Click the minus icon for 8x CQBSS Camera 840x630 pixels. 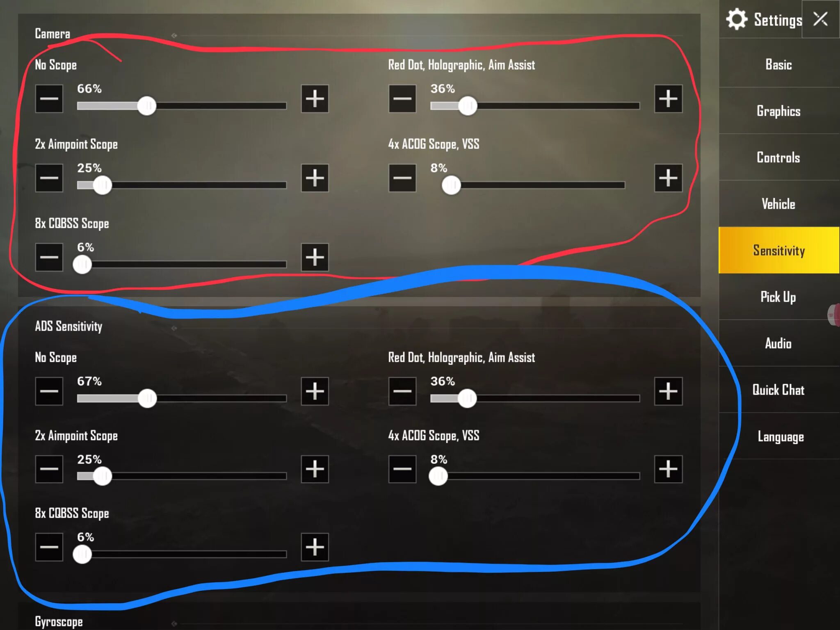[50, 258]
